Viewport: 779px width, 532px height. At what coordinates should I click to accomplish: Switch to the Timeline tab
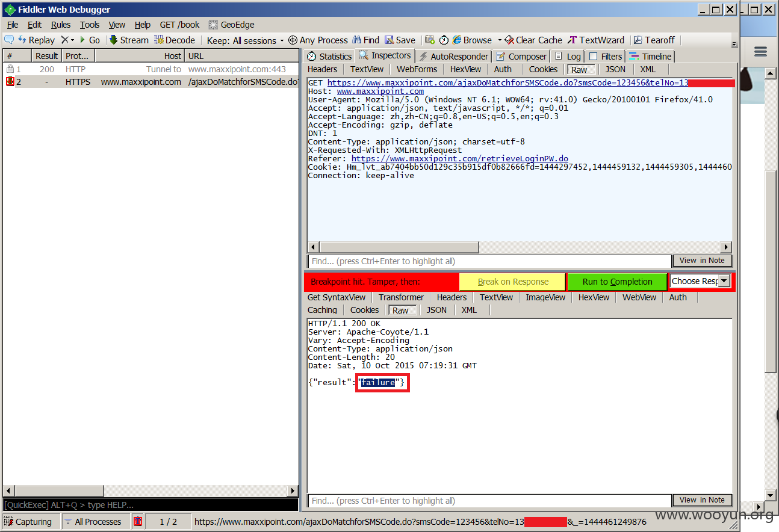pyautogui.click(x=650, y=57)
